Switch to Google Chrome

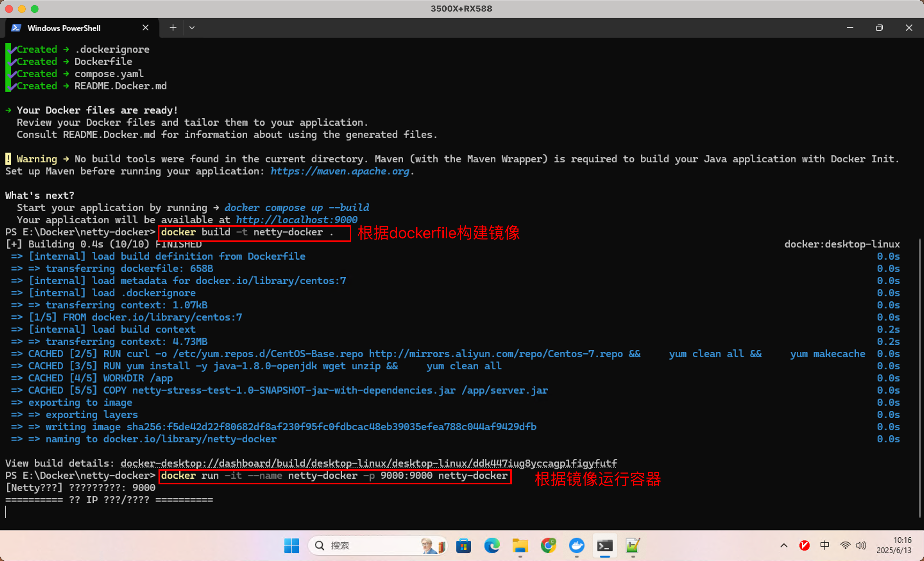(x=548, y=546)
